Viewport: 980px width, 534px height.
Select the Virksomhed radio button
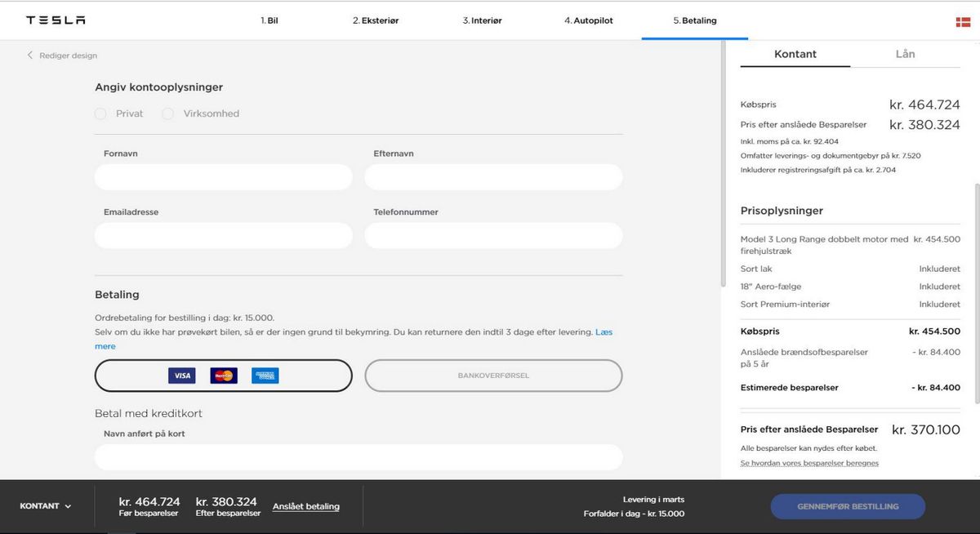tap(167, 113)
